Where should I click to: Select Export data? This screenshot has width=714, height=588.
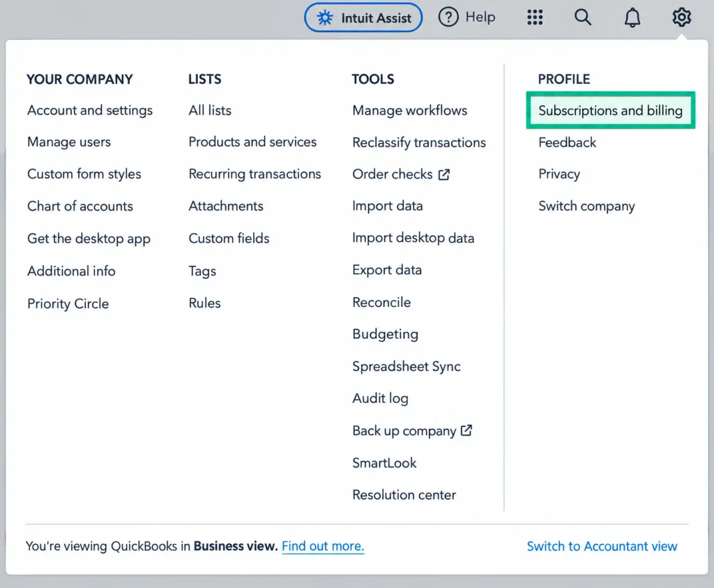pyautogui.click(x=387, y=270)
